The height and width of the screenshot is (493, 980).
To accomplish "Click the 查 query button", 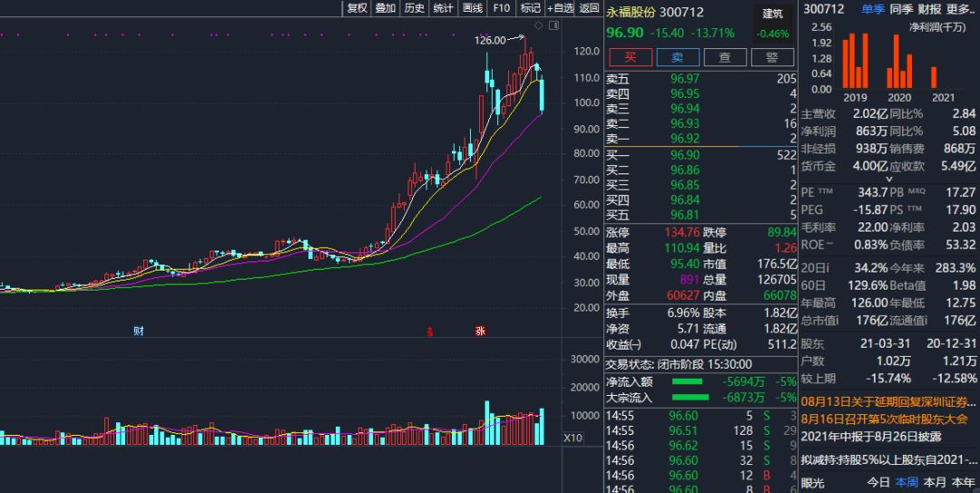I will (x=724, y=57).
